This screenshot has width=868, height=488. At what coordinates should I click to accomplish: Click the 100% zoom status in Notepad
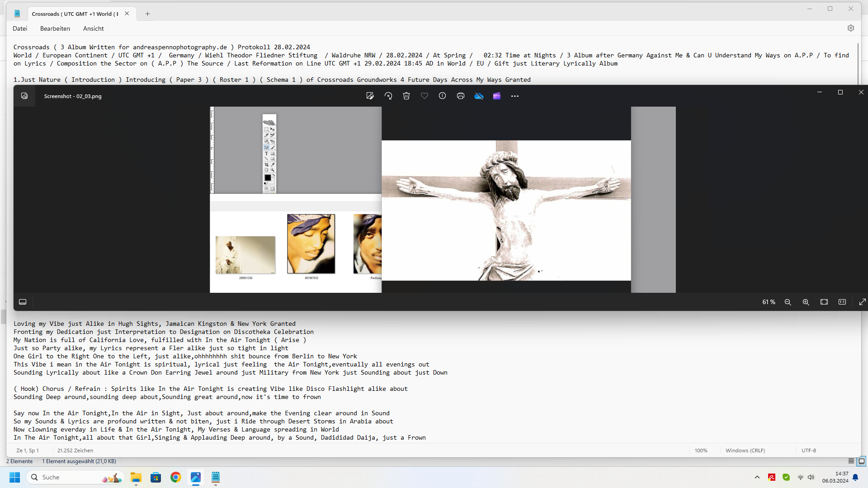[x=701, y=450]
